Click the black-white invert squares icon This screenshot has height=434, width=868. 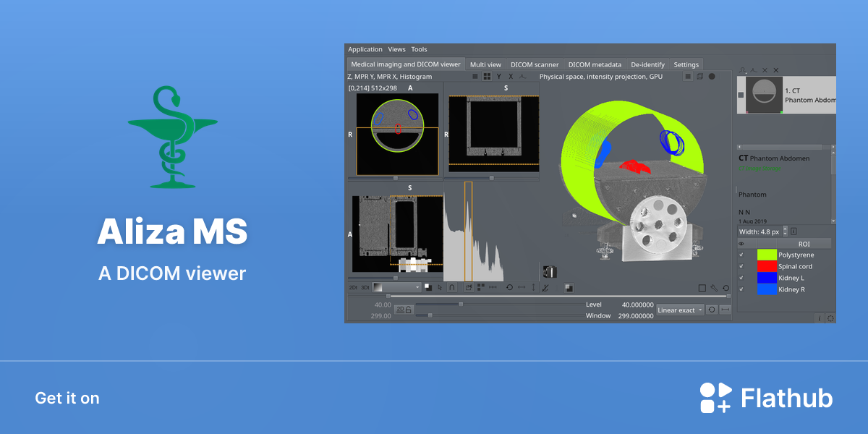428,287
